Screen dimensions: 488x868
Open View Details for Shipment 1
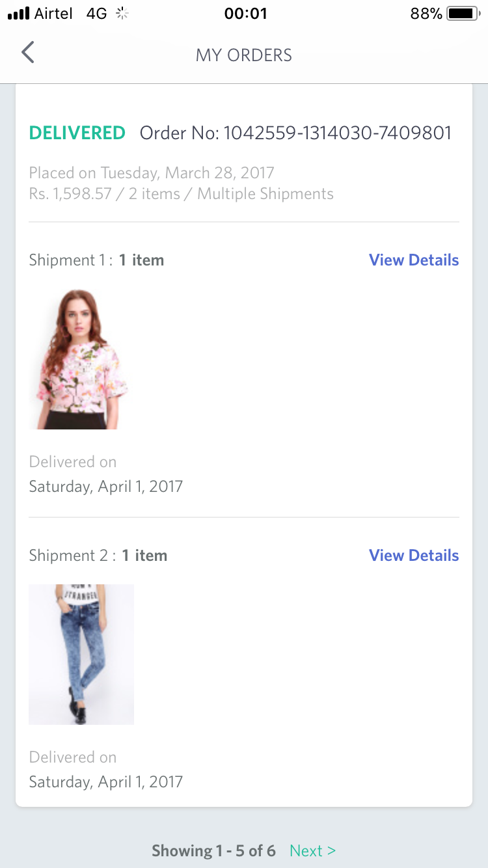[414, 260]
